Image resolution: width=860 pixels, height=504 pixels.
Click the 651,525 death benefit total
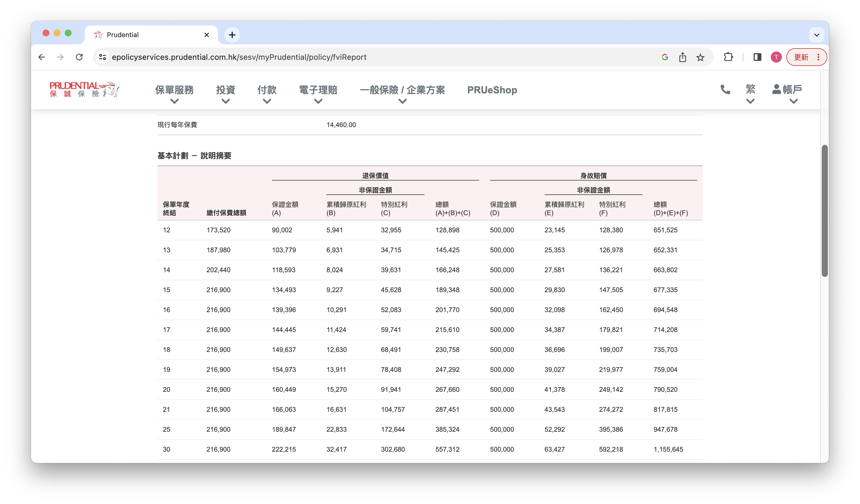pos(665,230)
